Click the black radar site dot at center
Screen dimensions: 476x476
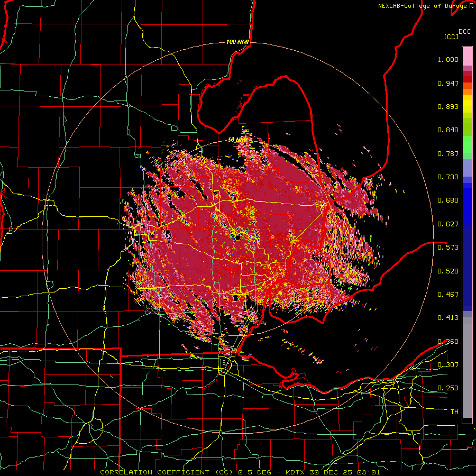(237, 237)
